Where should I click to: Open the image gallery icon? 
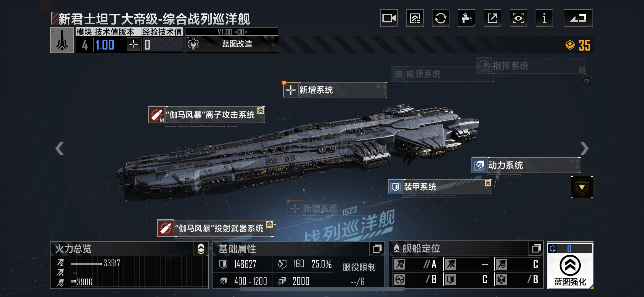415,18
